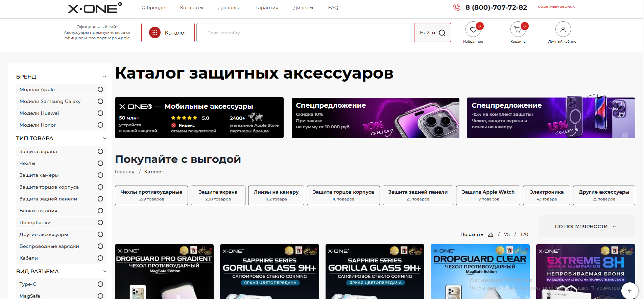
Task: Open Защита торцов корпуса 16 товаров category
Action: tap(343, 195)
